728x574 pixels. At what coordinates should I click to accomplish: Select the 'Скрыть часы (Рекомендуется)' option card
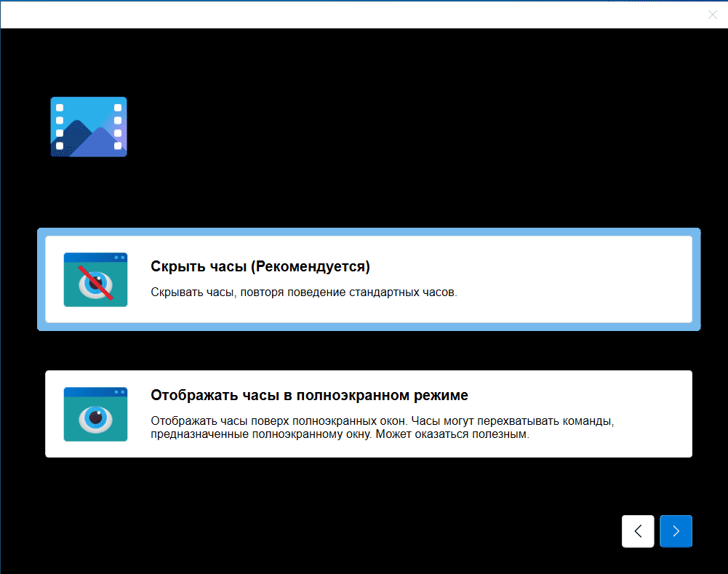(369, 279)
